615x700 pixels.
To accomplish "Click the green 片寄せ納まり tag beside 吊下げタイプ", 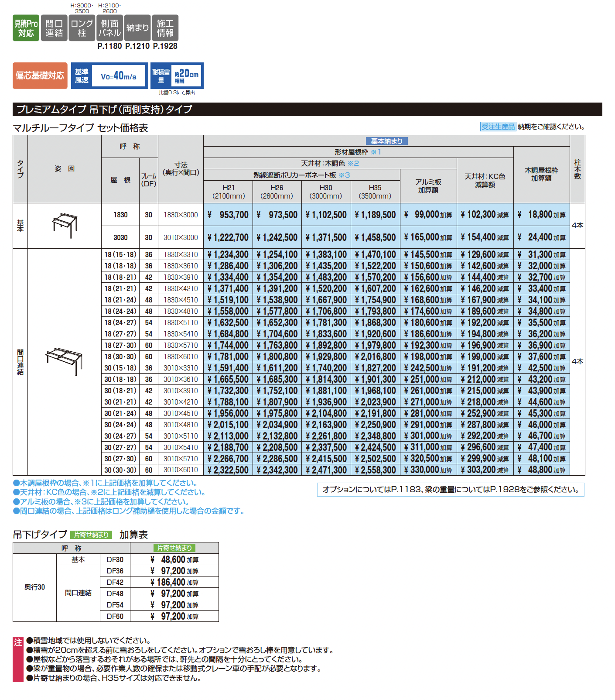I will pos(91,535).
